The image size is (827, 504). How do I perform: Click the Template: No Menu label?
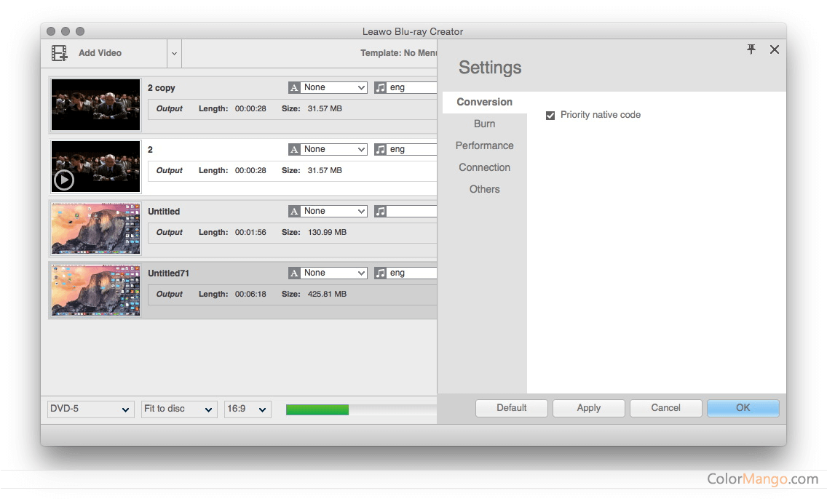399,53
